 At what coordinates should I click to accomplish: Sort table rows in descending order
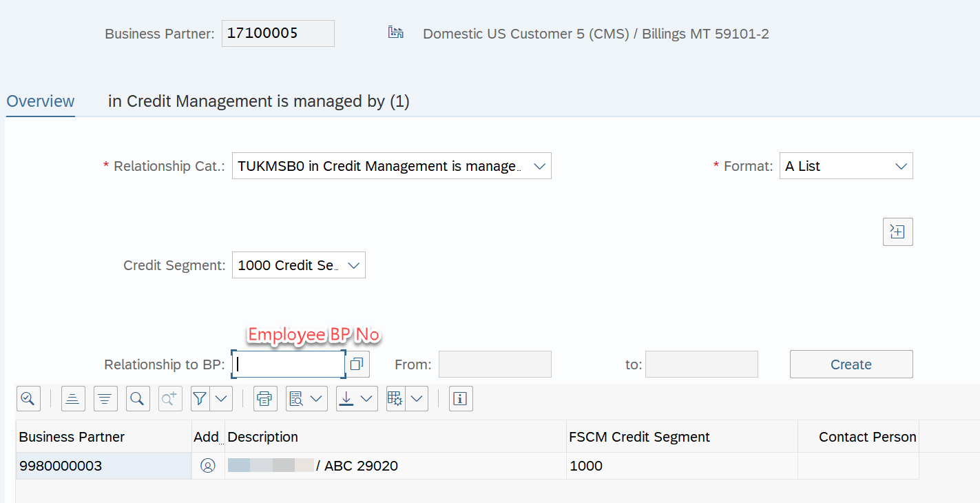[x=105, y=398]
